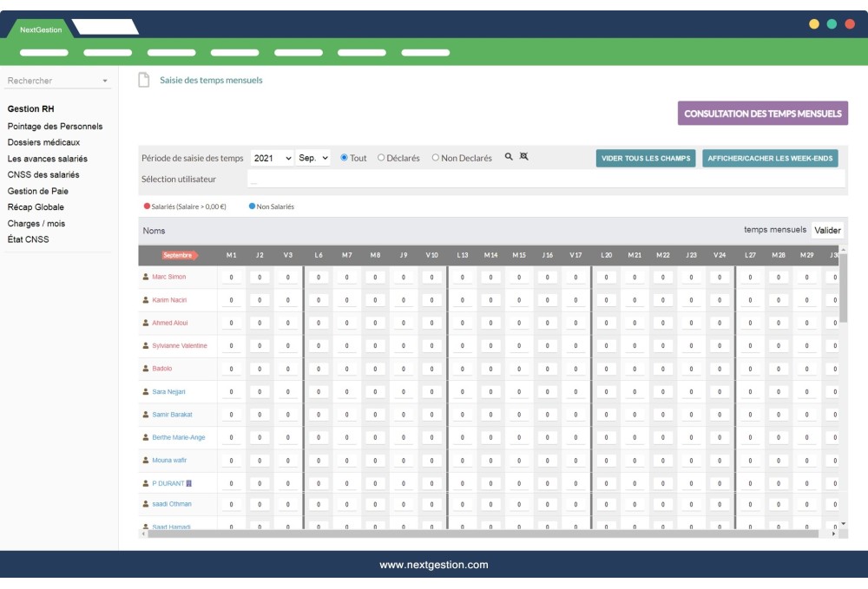Open the Gestion de Paie section
The image size is (868, 589).
click(x=38, y=192)
